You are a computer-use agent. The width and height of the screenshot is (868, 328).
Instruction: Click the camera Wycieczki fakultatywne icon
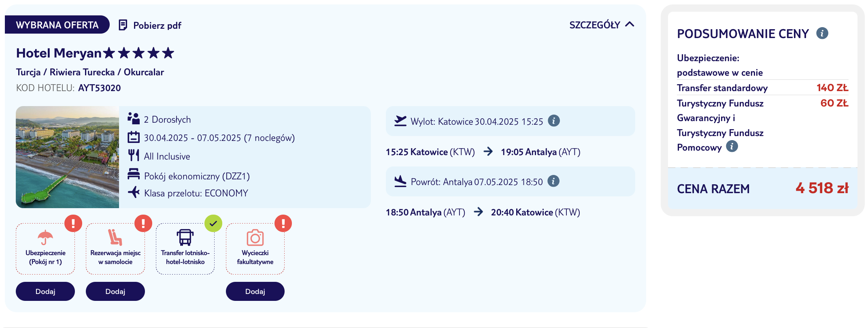tap(255, 238)
